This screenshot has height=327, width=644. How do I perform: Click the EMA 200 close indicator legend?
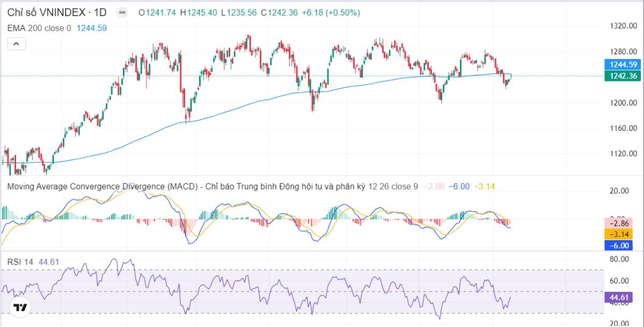39,28
